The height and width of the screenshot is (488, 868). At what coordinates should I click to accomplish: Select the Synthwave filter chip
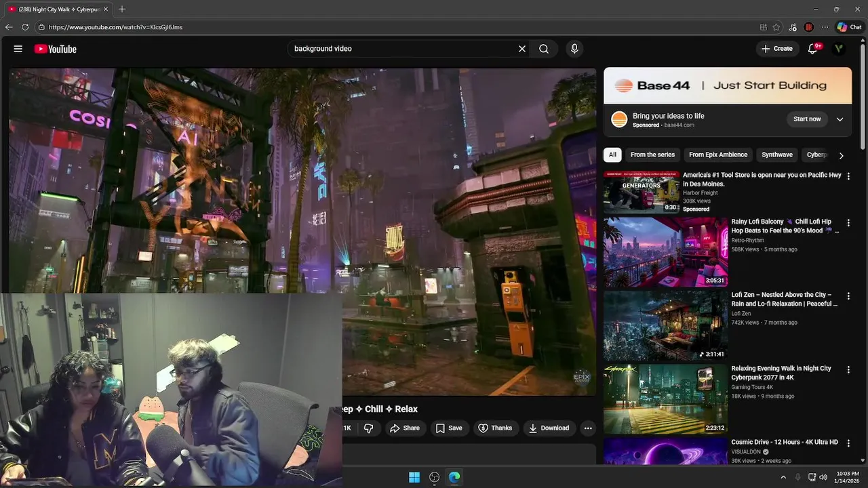click(777, 155)
